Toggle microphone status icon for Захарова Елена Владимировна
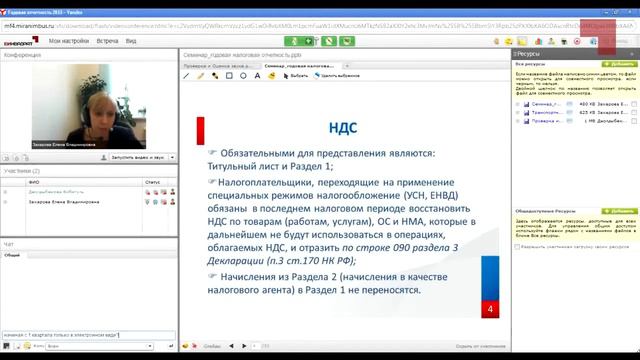640x360 pixels. [x=147, y=202]
